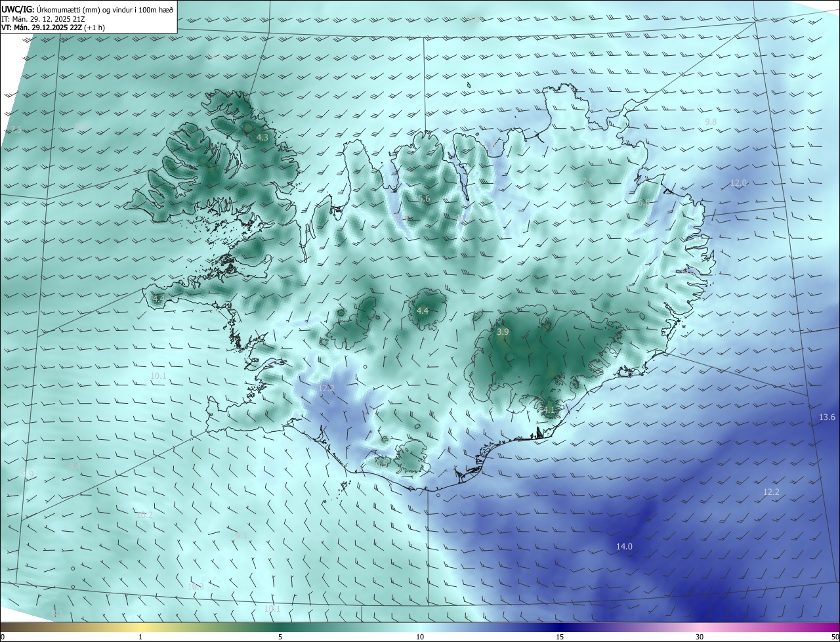Click the 4.3 value in the Westfjords
This screenshot has height=642, width=840.
pos(262,138)
